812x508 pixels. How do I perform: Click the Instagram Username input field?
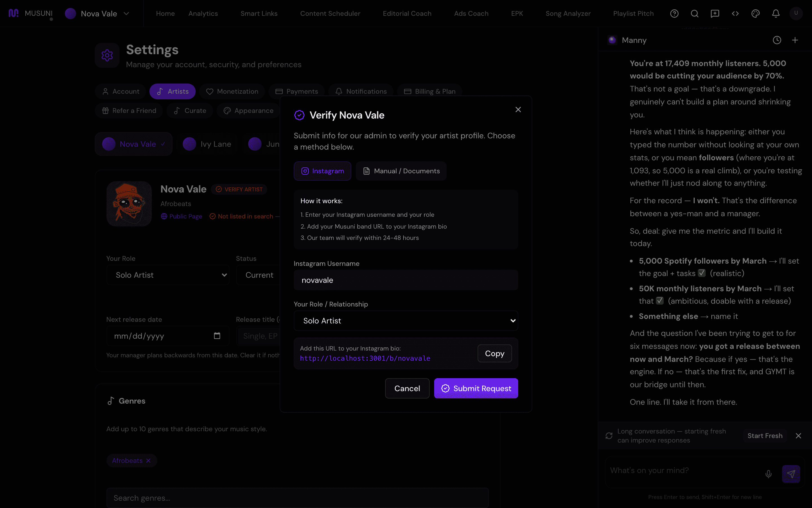[406, 280]
